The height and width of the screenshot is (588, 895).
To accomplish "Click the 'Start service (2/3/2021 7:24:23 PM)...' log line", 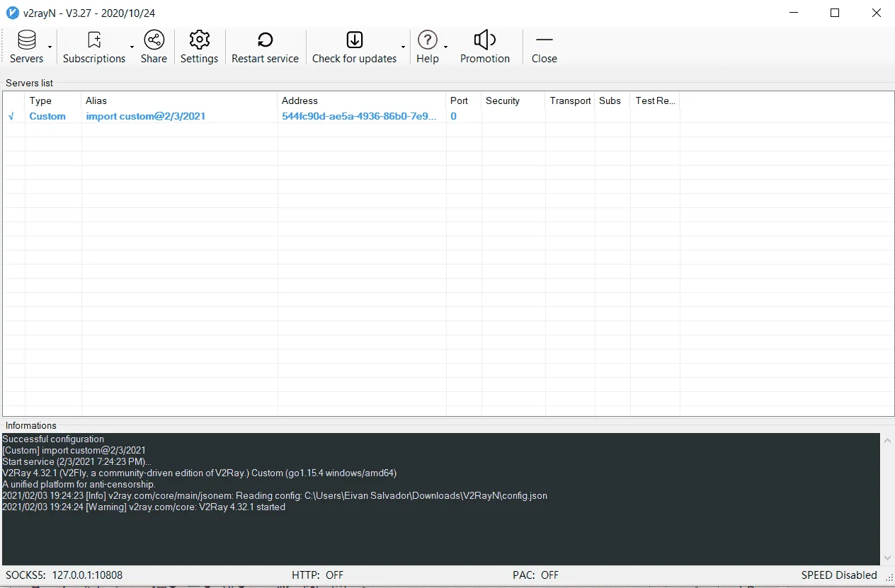I will point(77,461).
